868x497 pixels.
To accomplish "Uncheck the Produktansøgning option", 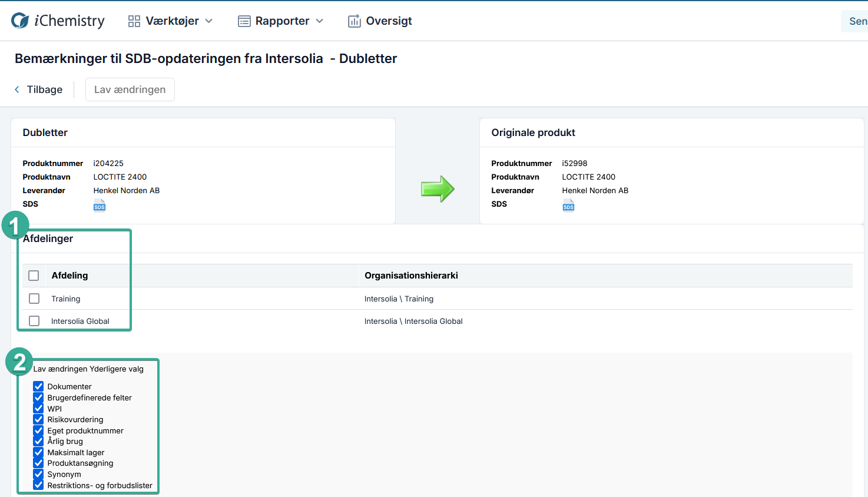I will pyautogui.click(x=38, y=463).
